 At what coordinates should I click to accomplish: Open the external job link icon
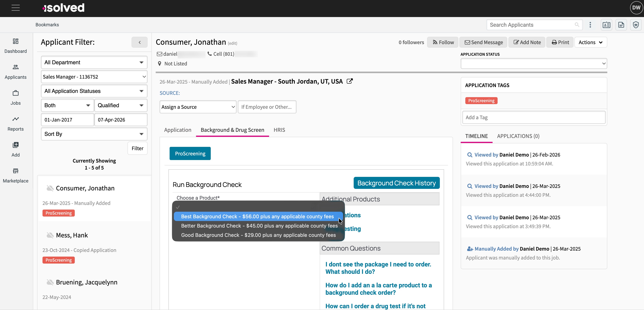click(349, 81)
